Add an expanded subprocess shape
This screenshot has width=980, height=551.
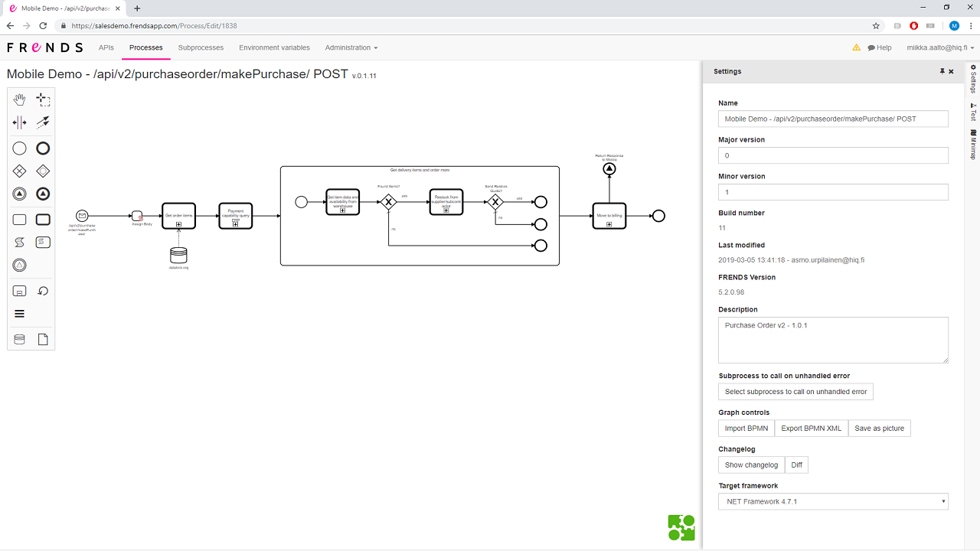tap(20, 291)
